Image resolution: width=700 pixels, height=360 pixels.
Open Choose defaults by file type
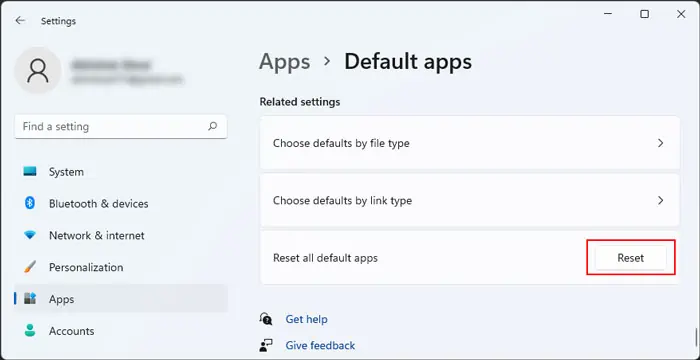470,143
